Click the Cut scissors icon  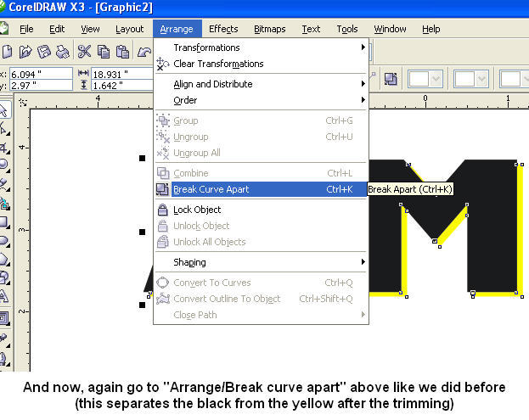tap(84, 52)
